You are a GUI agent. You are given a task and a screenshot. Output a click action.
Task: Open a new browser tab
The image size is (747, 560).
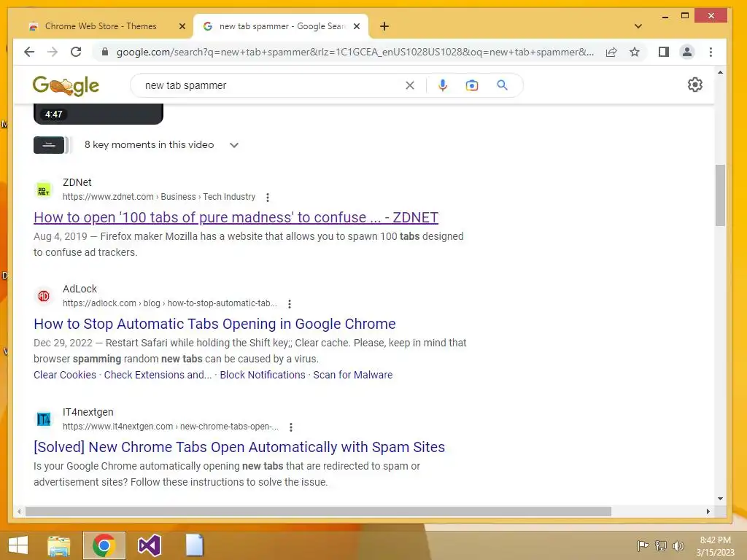pyautogui.click(x=384, y=26)
